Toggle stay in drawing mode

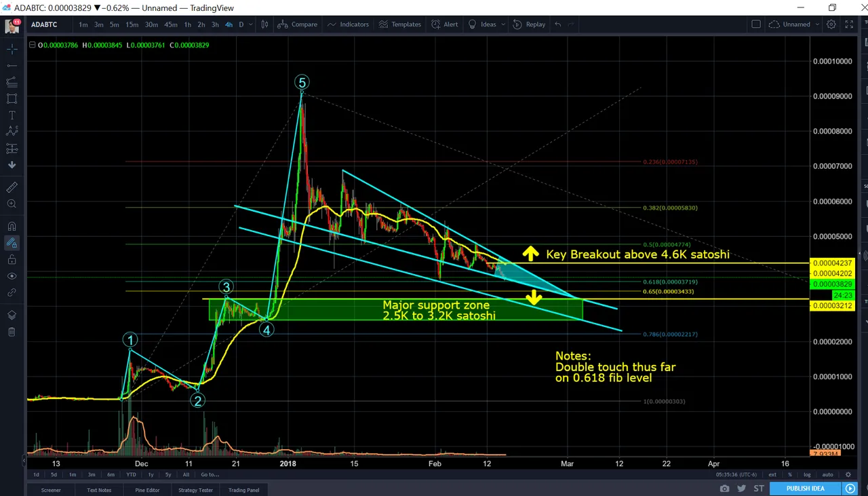12,243
